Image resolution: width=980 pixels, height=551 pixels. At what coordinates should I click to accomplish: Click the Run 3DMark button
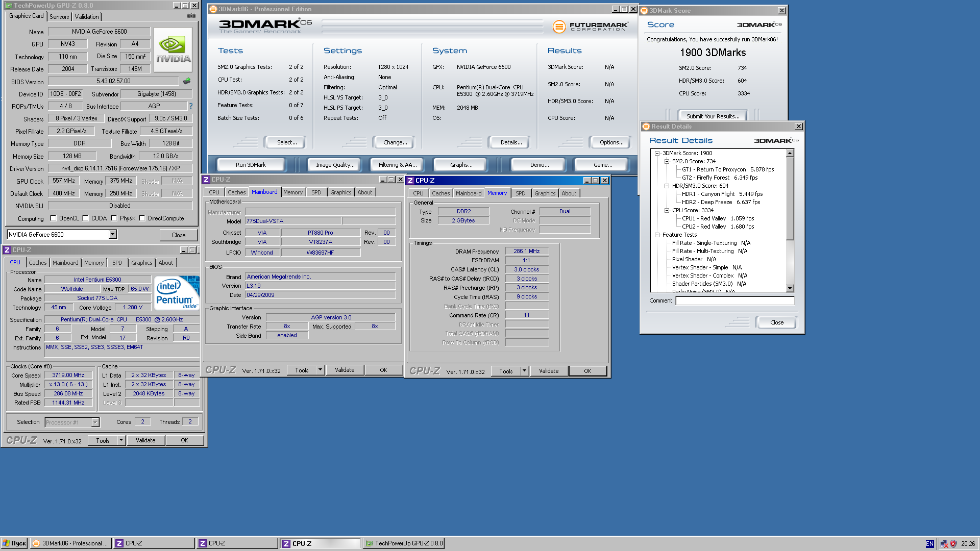click(251, 165)
